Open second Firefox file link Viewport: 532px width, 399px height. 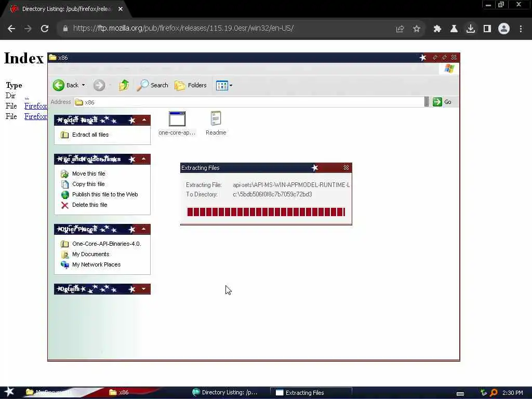click(35, 116)
